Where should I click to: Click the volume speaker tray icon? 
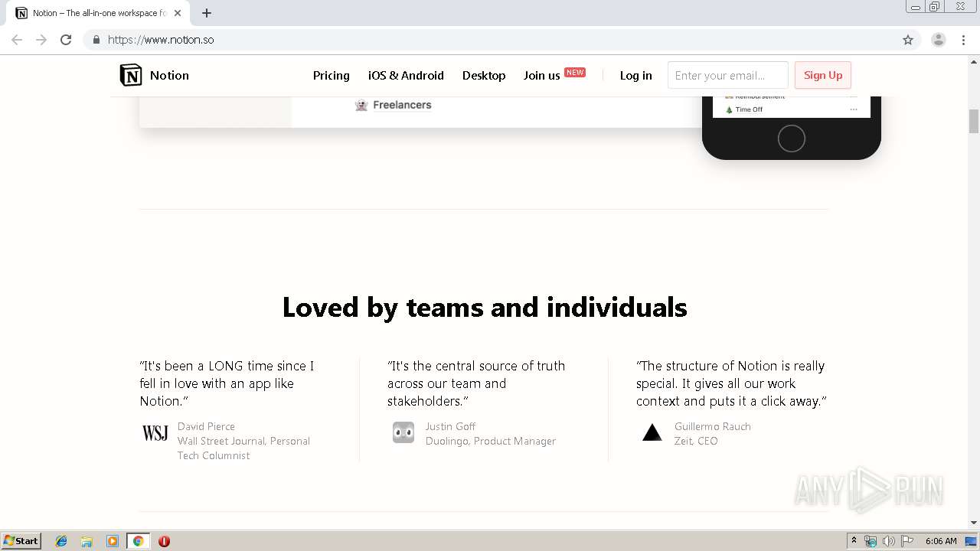pos(888,541)
